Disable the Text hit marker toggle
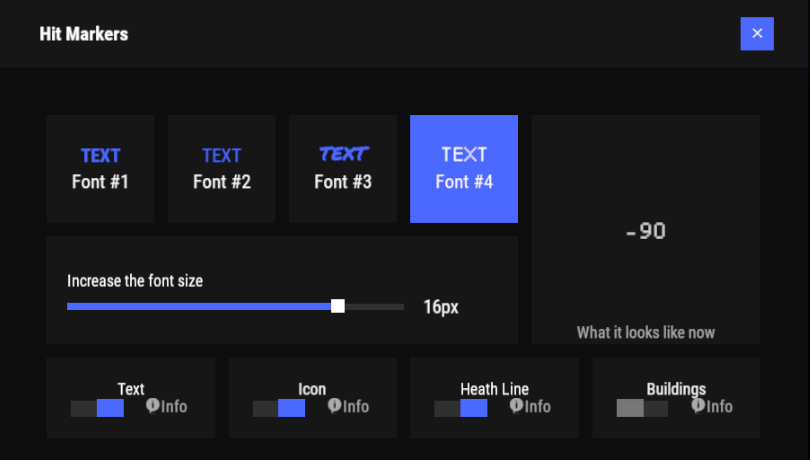 point(97,408)
